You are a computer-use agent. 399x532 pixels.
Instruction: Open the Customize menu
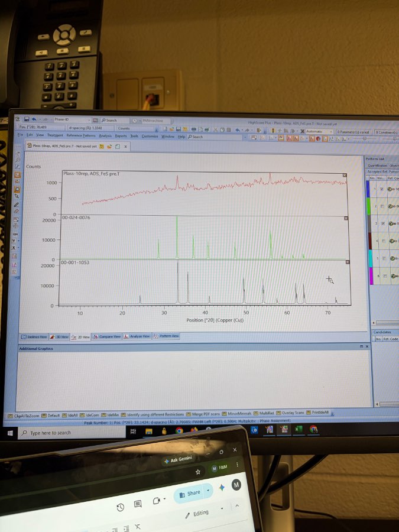coord(150,136)
